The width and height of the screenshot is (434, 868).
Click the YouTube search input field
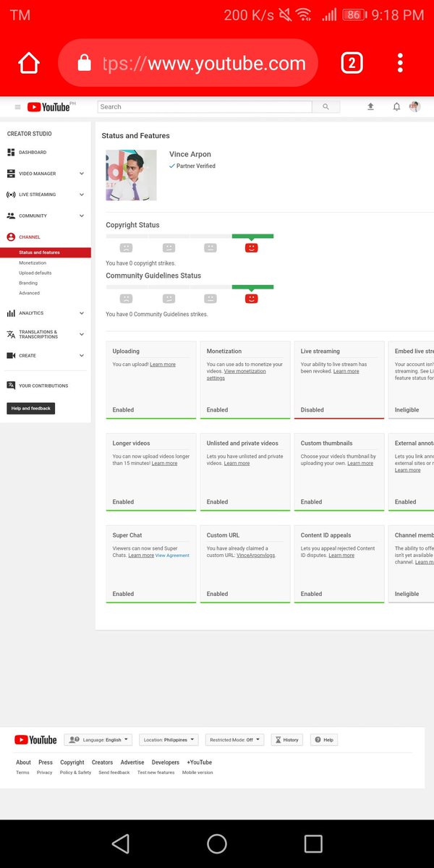coord(205,106)
